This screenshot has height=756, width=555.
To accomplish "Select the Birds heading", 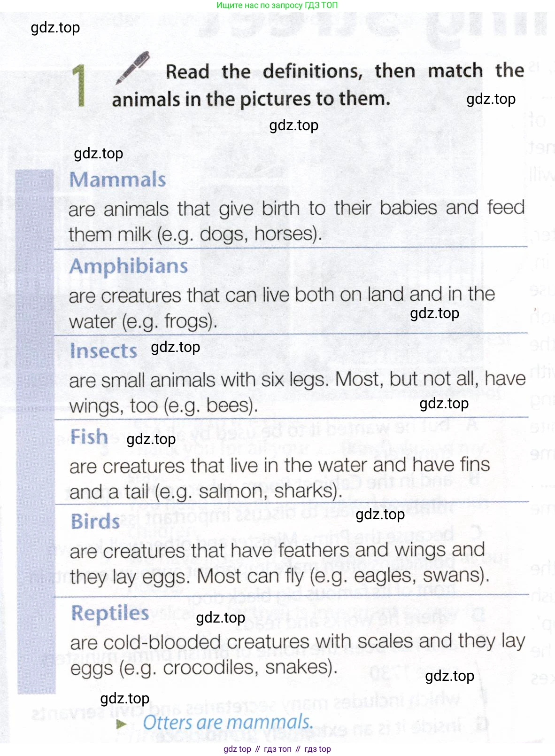I will [x=95, y=522].
